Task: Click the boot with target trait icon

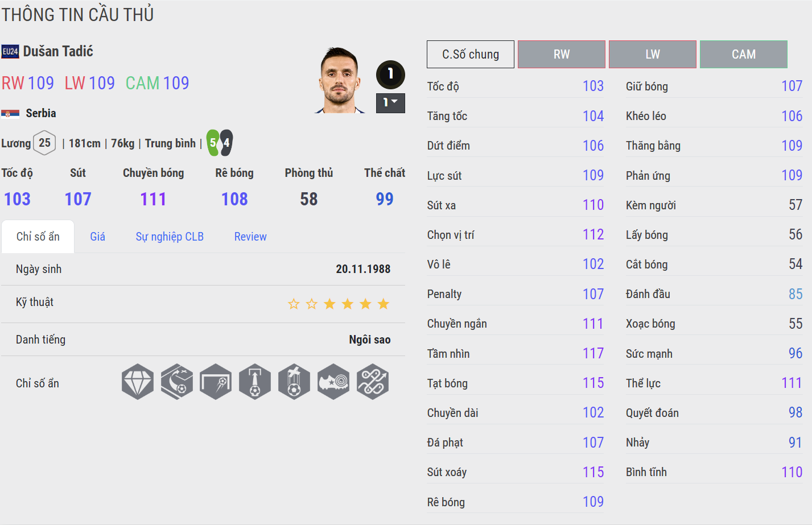Action: [333, 382]
